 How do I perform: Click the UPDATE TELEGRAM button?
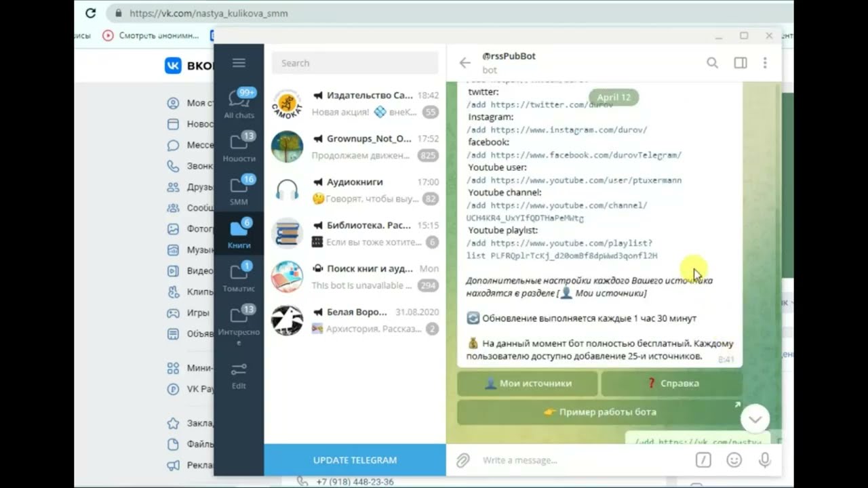(x=355, y=460)
